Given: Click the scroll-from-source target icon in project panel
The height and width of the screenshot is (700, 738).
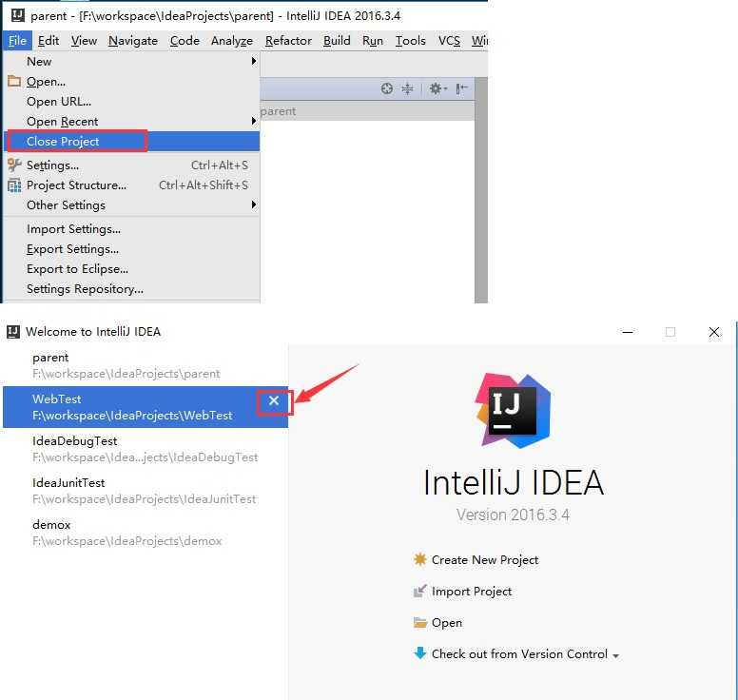Looking at the screenshot, I should 386,88.
